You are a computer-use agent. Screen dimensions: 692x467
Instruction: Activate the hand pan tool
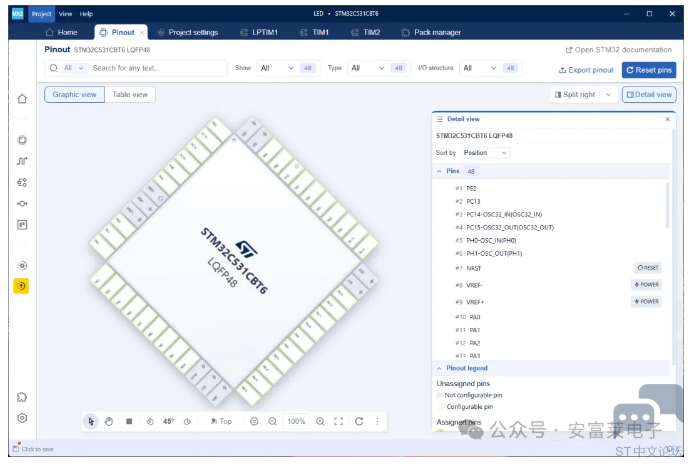click(109, 421)
